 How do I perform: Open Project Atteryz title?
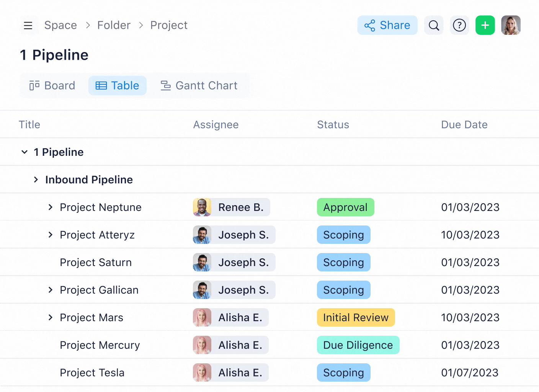pos(97,235)
